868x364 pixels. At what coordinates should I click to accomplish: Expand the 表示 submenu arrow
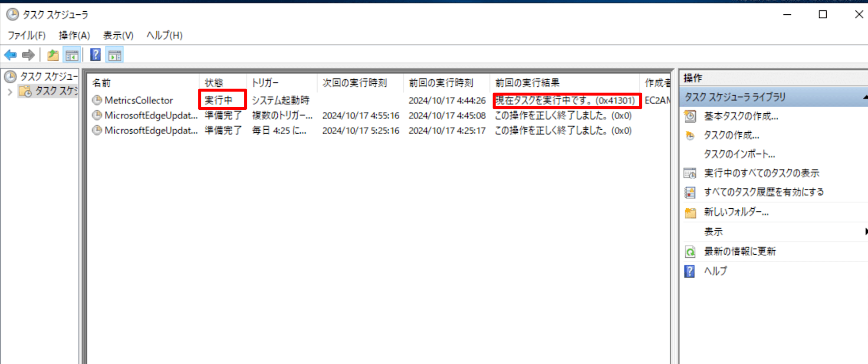pyautogui.click(x=866, y=232)
